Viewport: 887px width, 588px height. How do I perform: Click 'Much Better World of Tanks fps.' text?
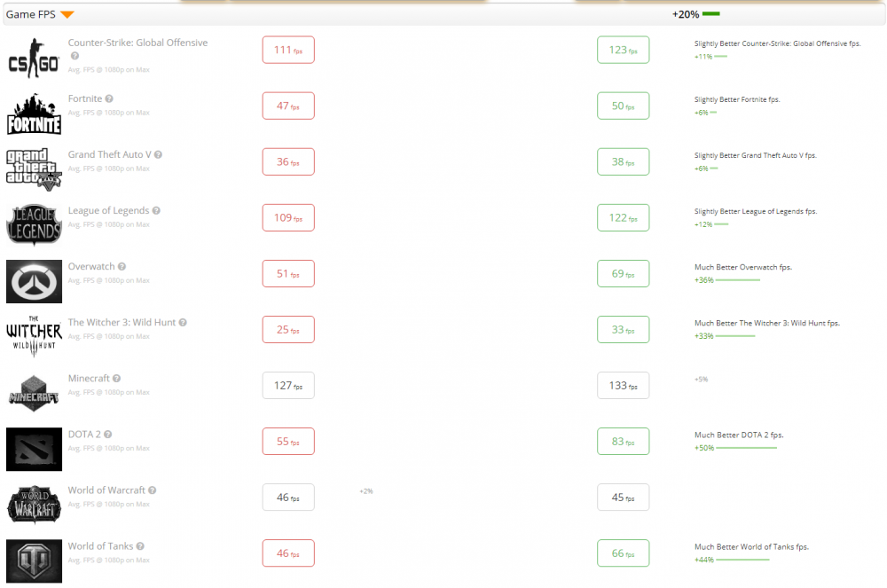(x=752, y=547)
